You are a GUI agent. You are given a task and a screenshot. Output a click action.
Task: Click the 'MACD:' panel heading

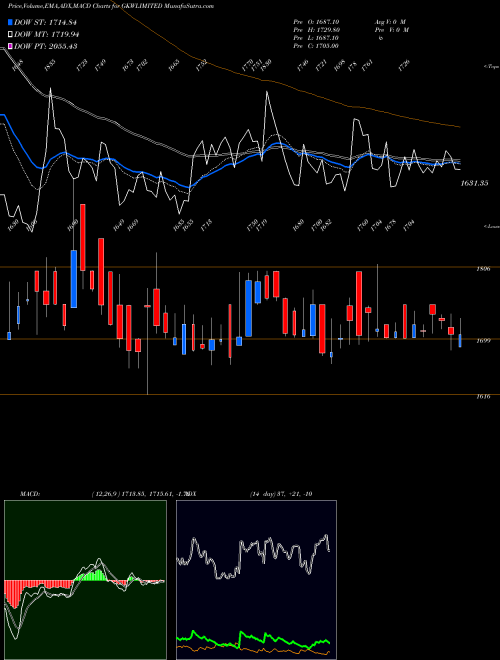[29, 494]
